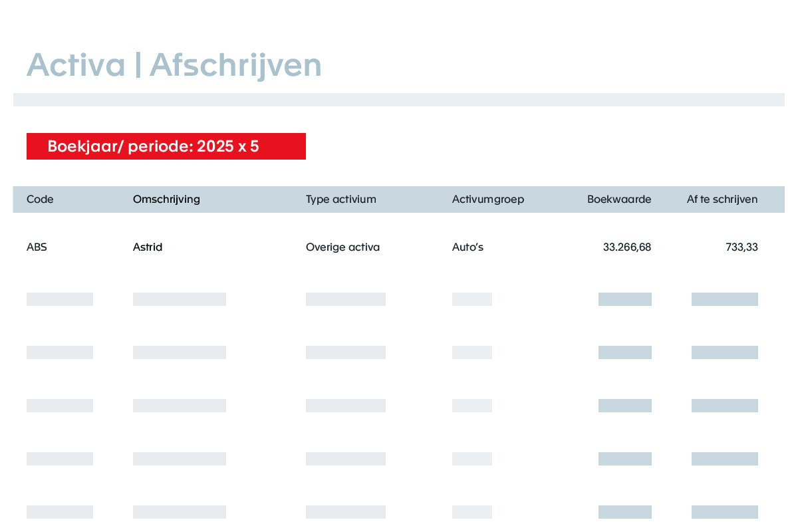Select the Type activium column header

click(x=341, y=199)
